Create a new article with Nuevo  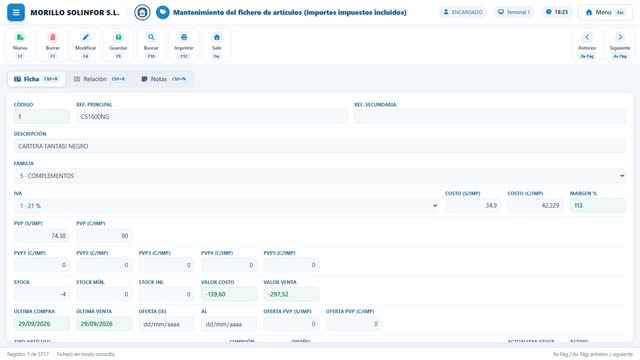pos(20,46)
